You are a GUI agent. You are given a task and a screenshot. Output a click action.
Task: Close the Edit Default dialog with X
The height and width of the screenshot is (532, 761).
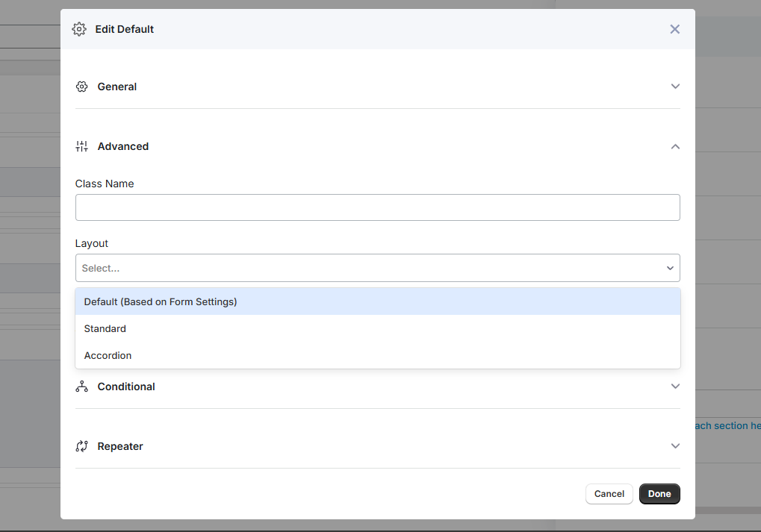pyautogui.click(x=674, y=29)
